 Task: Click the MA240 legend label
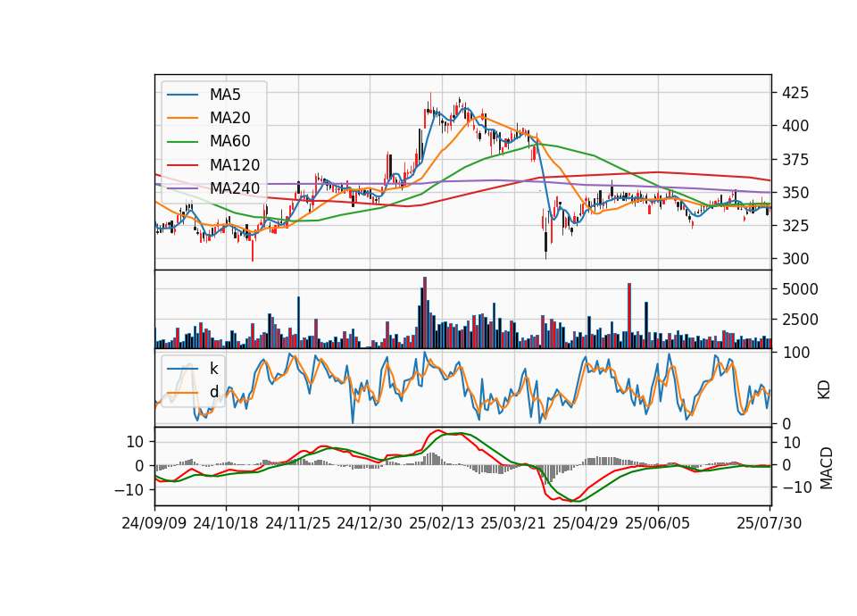235,188
